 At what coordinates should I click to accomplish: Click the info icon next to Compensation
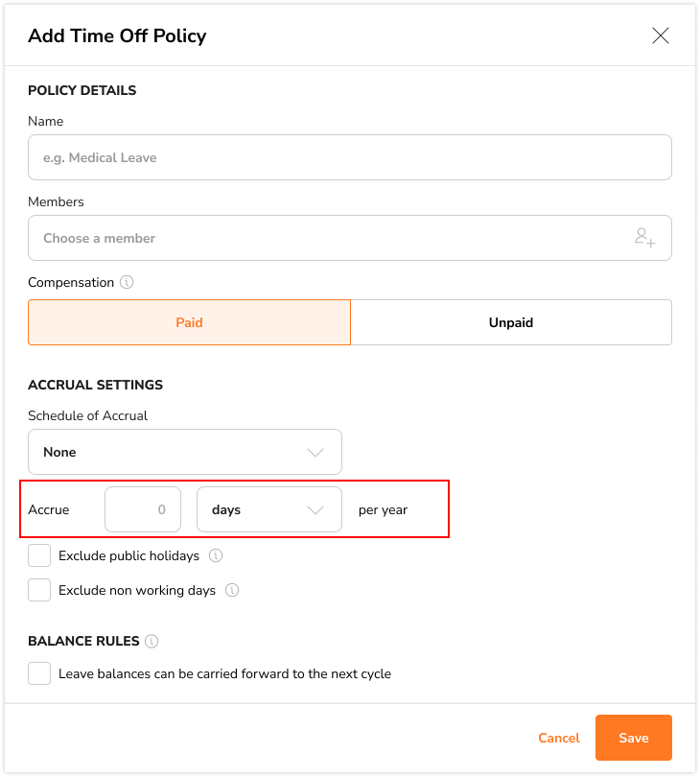coord(127,283)
